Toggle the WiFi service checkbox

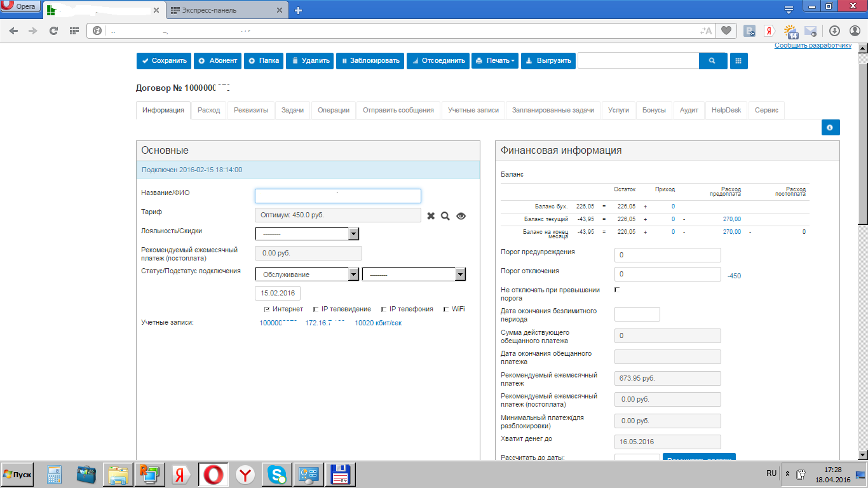(447, 309)
